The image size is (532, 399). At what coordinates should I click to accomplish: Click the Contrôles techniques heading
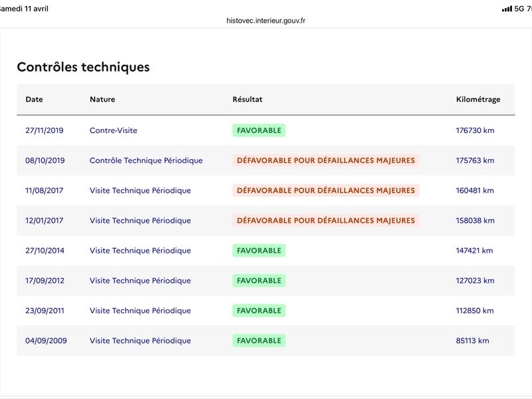pos(84,67)
